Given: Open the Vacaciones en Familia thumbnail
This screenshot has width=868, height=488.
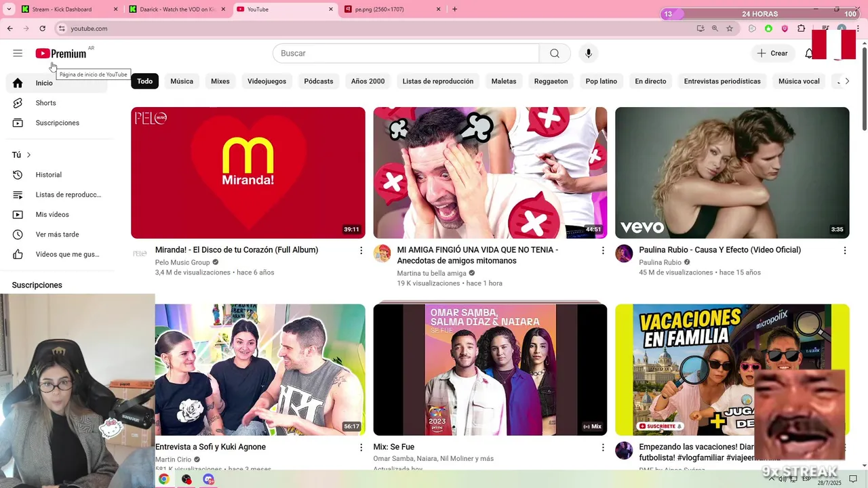Looking at the screenshot, I should (732, 369).
